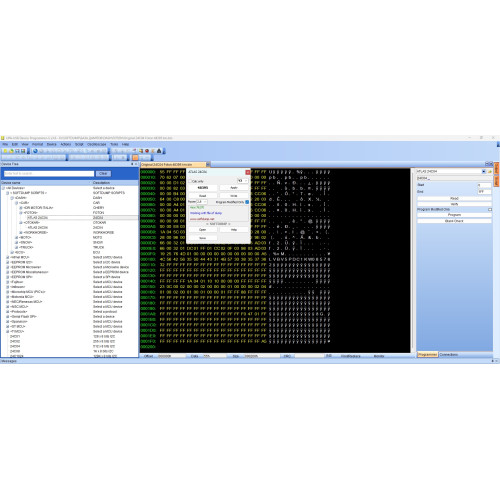Open the Device menu
This screenshot has height=500, width=500.
click(51, 144)
